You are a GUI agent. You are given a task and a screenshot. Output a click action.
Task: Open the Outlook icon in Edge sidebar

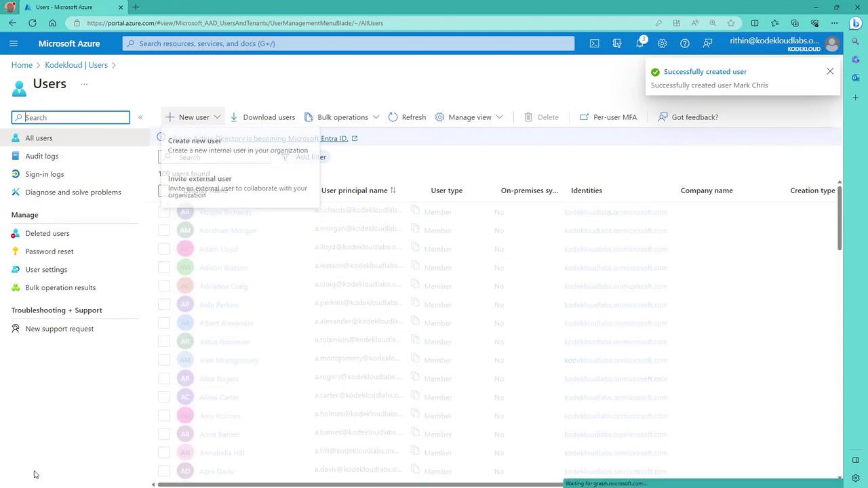856,79
